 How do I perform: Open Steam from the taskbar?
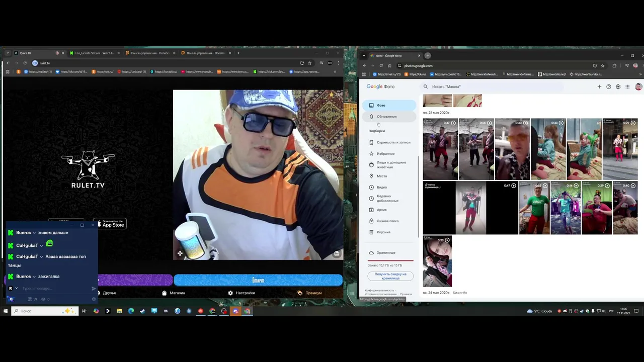(x=142, y=311)
